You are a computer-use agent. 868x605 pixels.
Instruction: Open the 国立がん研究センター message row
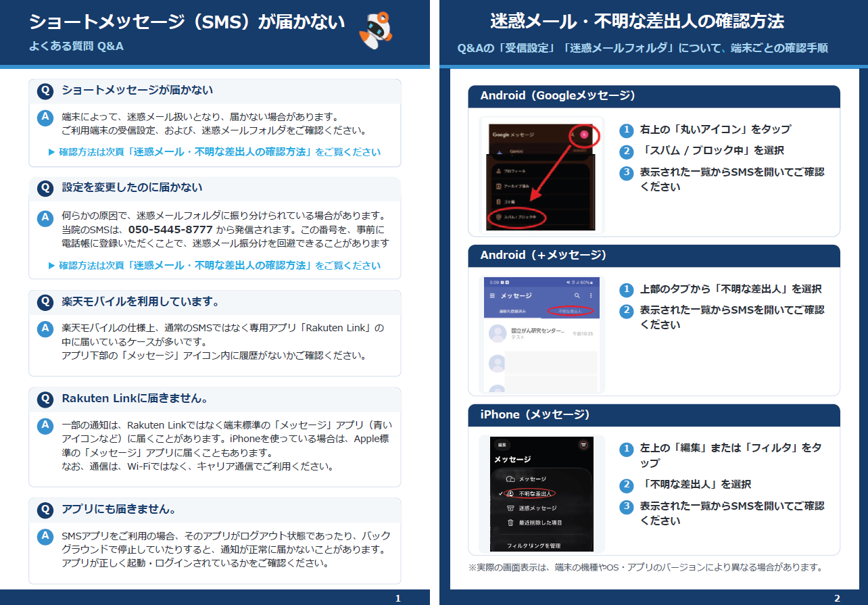click(x=540, y=333)
